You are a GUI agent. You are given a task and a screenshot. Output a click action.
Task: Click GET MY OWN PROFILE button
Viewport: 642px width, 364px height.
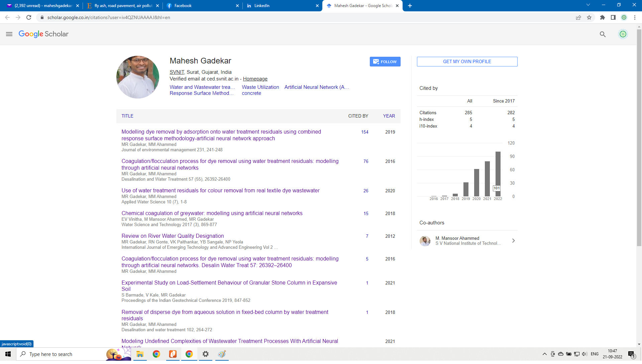click(x=467, y=62)
